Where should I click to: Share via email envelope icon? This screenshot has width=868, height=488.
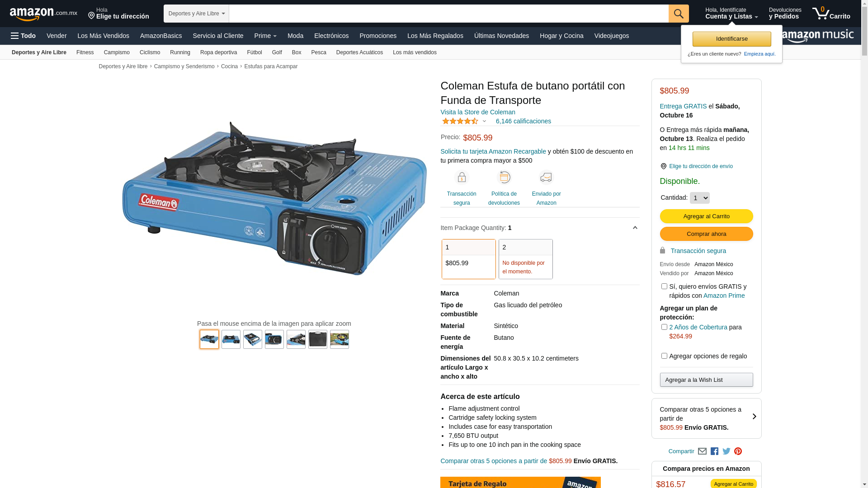(702, 451)
